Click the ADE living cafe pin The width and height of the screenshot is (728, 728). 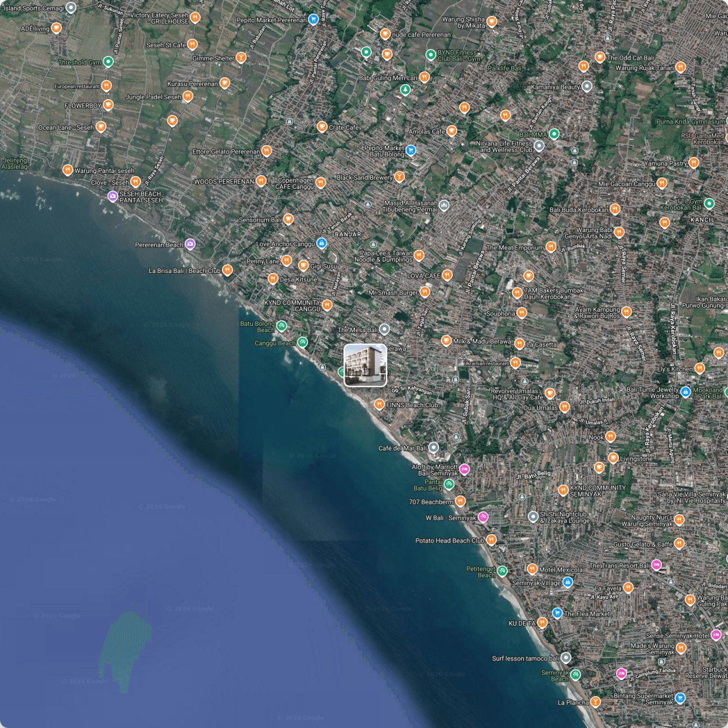click(56, 28)
